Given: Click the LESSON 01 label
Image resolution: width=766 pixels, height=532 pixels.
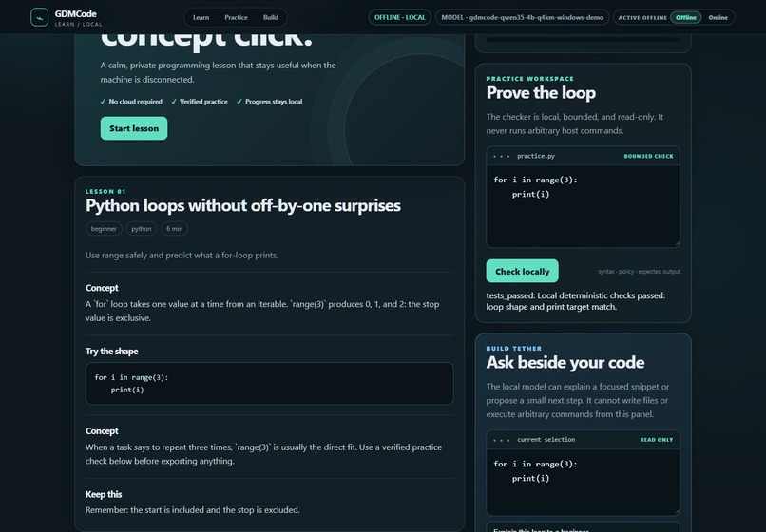Looking at the screenshot, I should pos(105,192).
